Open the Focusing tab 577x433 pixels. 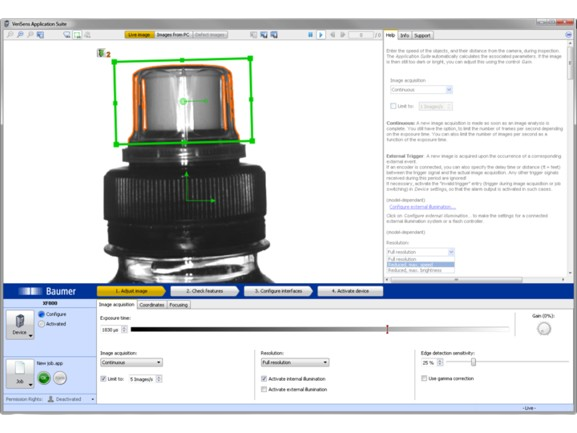click(x=178, y=305)
